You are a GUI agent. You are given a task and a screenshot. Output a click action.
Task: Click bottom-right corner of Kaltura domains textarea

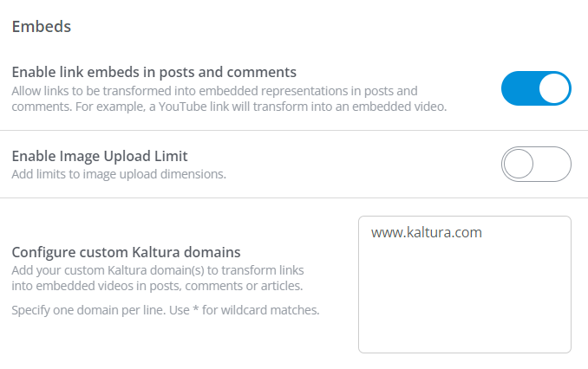click(x=566, y=348)
